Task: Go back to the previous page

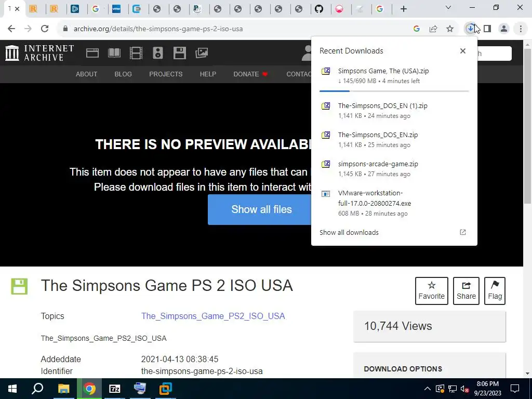Action: 11,29
